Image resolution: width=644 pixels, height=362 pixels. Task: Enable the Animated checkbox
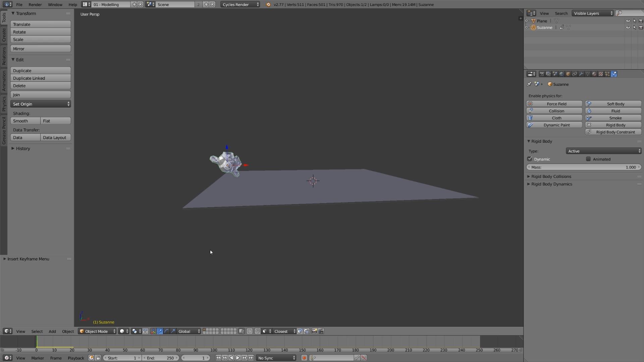coord(588,159)
